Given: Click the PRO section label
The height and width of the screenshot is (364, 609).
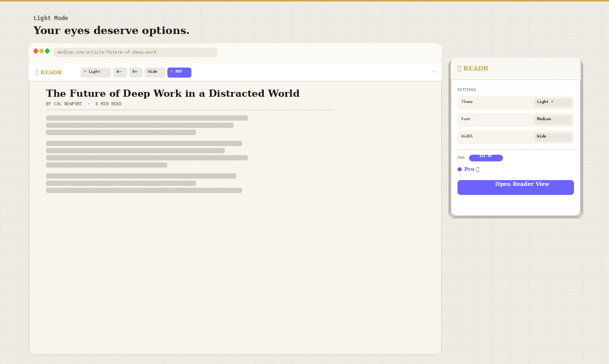Looking at the screenshot, I should 461,158.
